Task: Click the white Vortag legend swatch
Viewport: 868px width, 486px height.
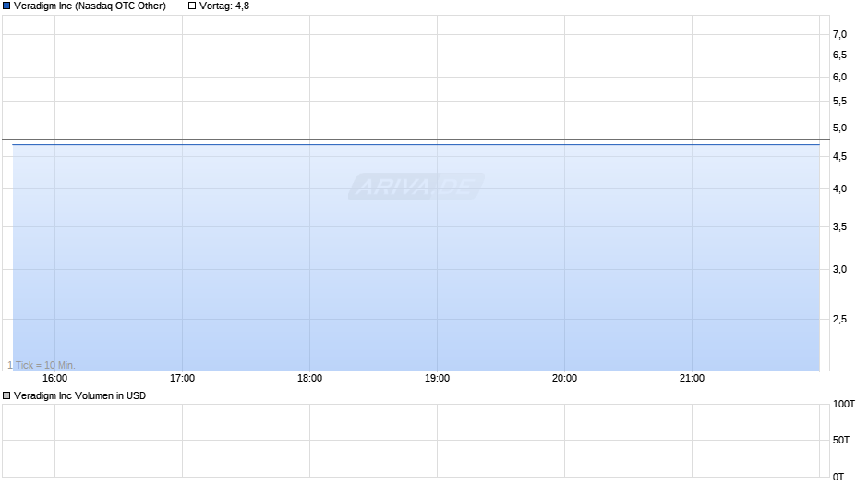Action: pyautogui.click(x=192, y=6)
